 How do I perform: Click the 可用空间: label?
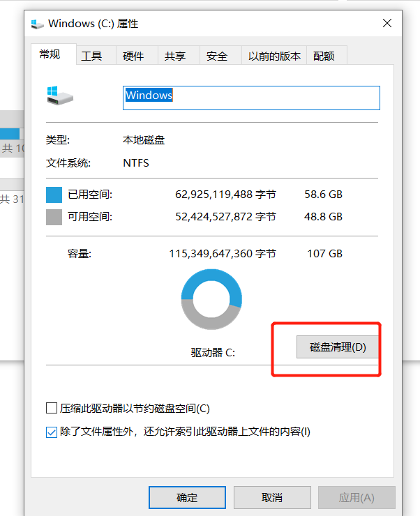point(90,217)
